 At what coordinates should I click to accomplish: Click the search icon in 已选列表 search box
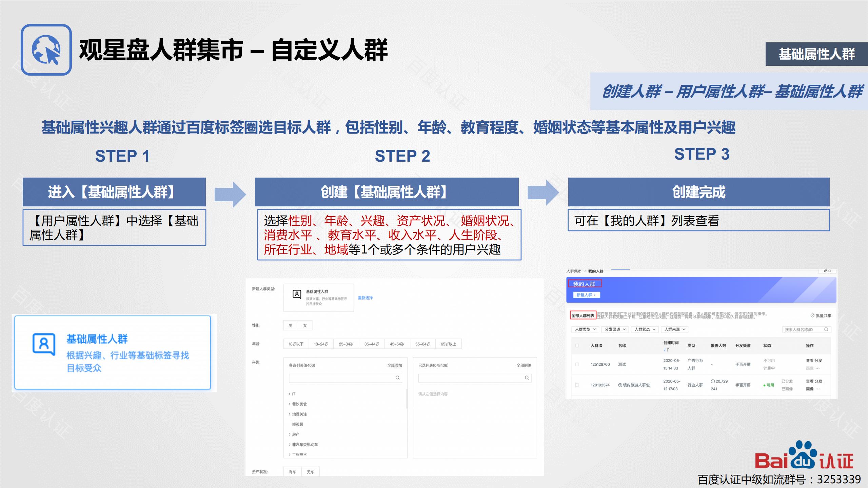(x=527, y=378)
